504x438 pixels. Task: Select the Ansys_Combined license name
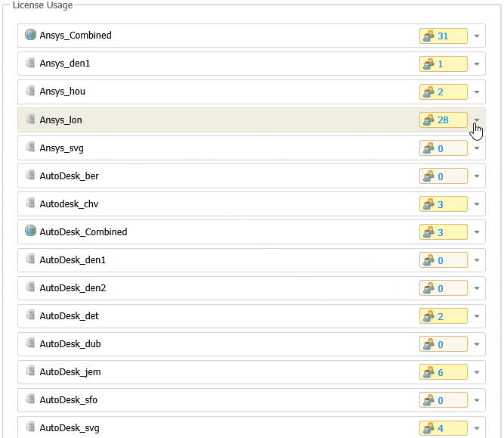pyautogui.click(x=76, y=36)
